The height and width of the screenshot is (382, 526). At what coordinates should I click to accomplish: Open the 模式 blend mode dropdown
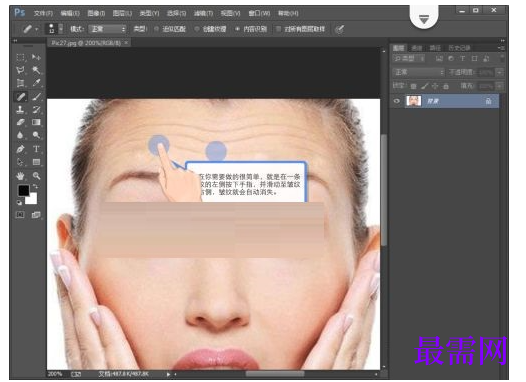point(108,29)
